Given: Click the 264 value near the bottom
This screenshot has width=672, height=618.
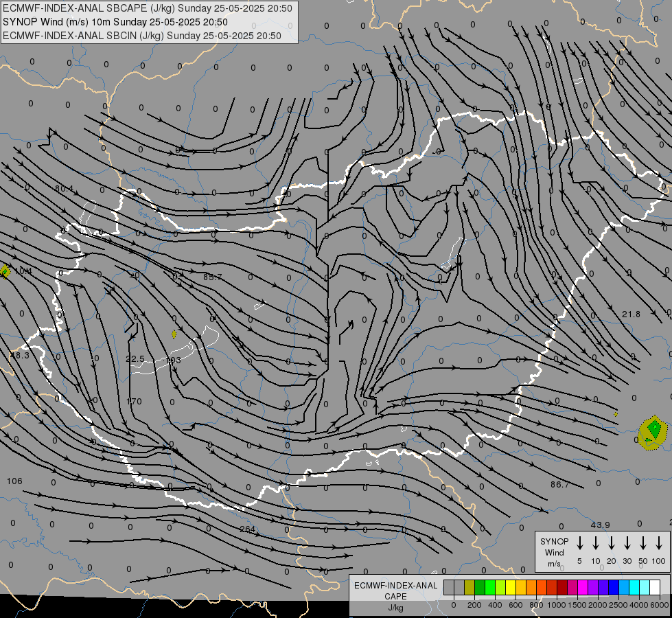Looking at the screenshot, I should [247, 529].
